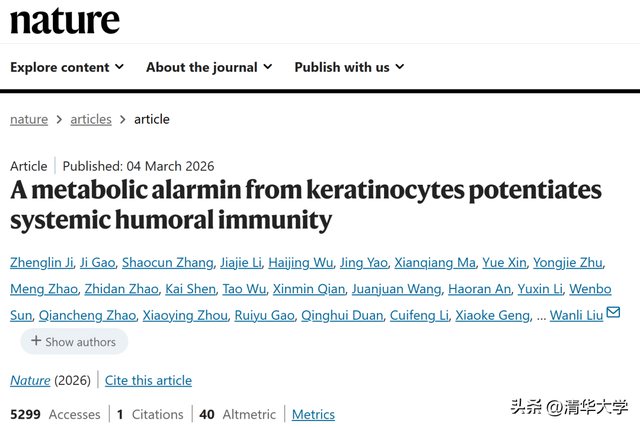The image size is (640, 427).
Task: Expand the Publish with us menu
Action: click(x=349, y=67)
